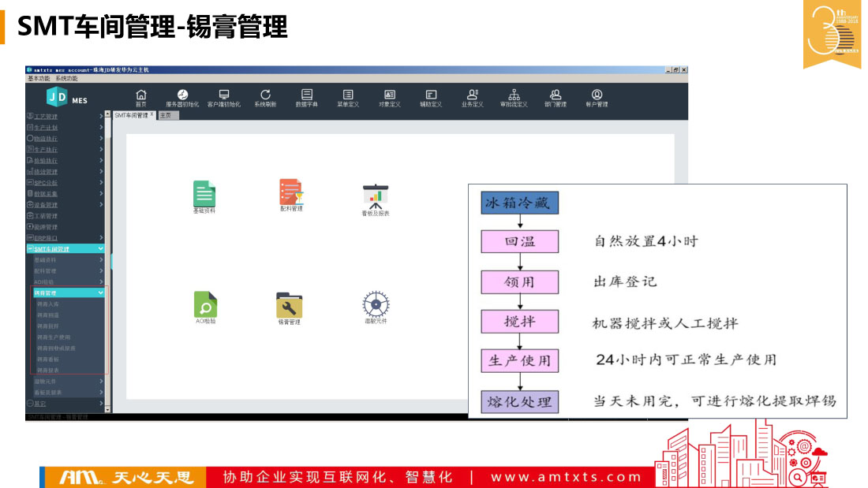Image resolution: width=868 pixels, height=488 pixels.
Task: Open the 配料管理 icon with hourglass
Action: pyautogui.click(x=291, y=192)
